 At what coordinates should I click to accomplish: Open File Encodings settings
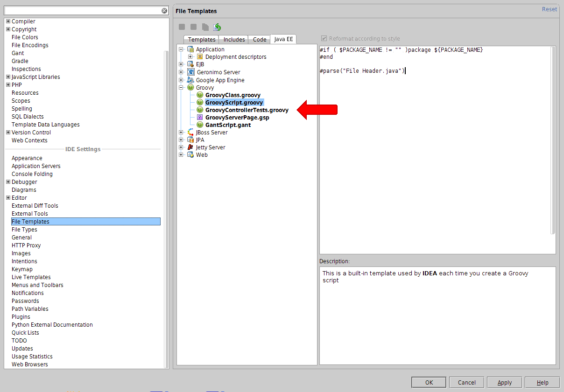(30, 45)
